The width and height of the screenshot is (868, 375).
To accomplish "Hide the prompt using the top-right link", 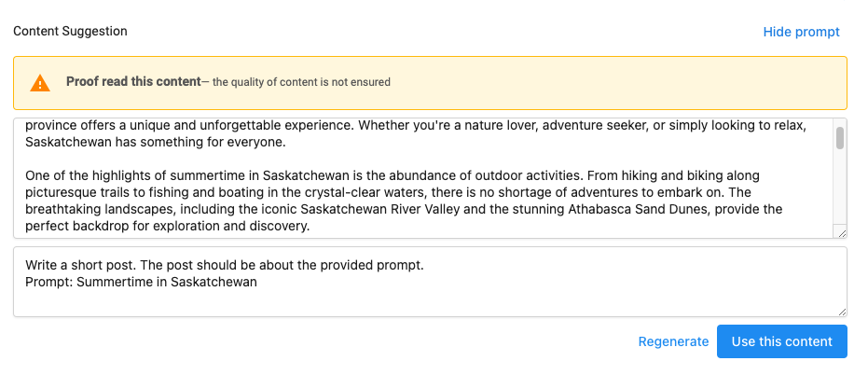I will point(801,32).
